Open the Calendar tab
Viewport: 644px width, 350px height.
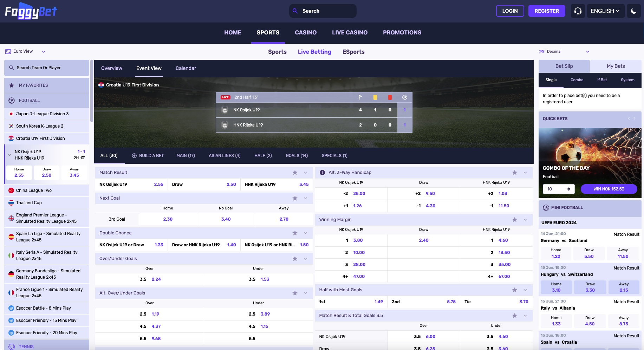[x=186, y=68]
